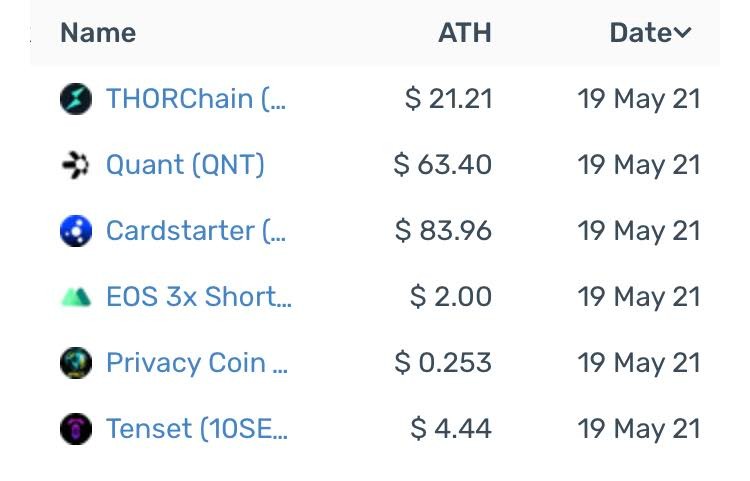This screenshot has height=481, width=750.
Task: Select the $ 63.40 ATH cell
Action: coord(442,165)
